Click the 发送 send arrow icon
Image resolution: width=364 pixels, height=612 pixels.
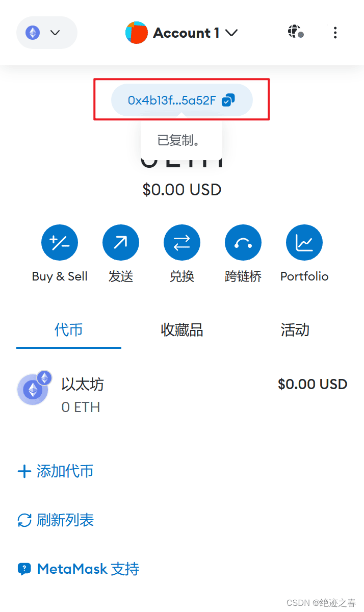click(121, 242)
